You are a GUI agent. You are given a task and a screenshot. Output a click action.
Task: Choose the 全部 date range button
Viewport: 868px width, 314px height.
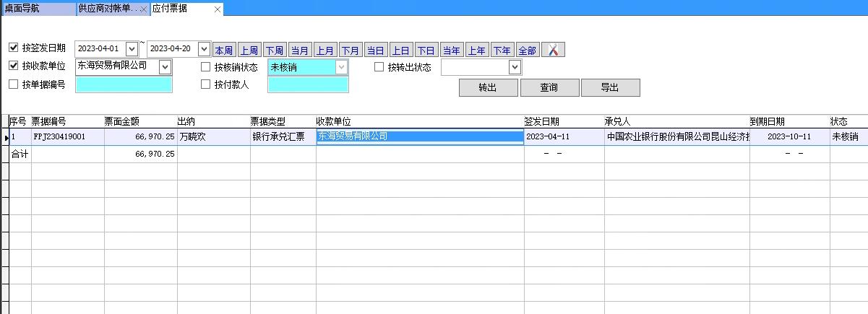point(527,50)
